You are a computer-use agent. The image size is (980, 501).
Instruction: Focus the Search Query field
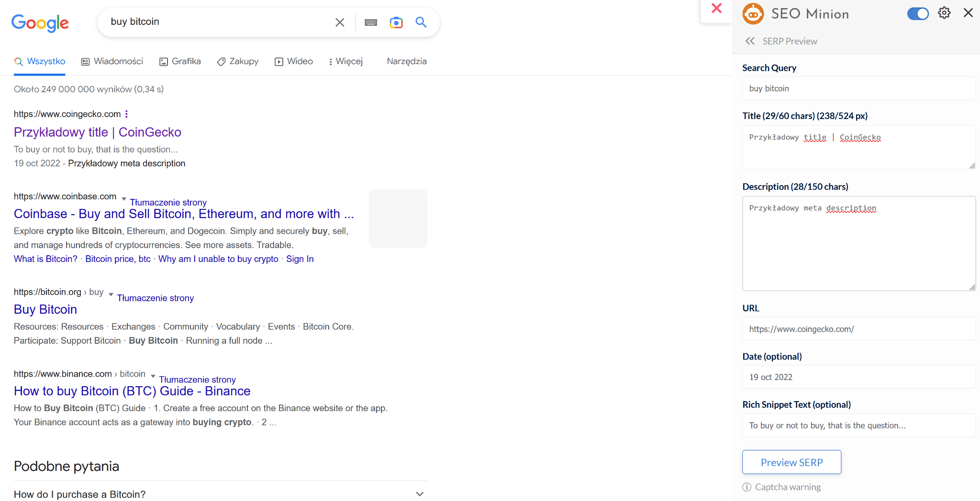coord(858,88)
